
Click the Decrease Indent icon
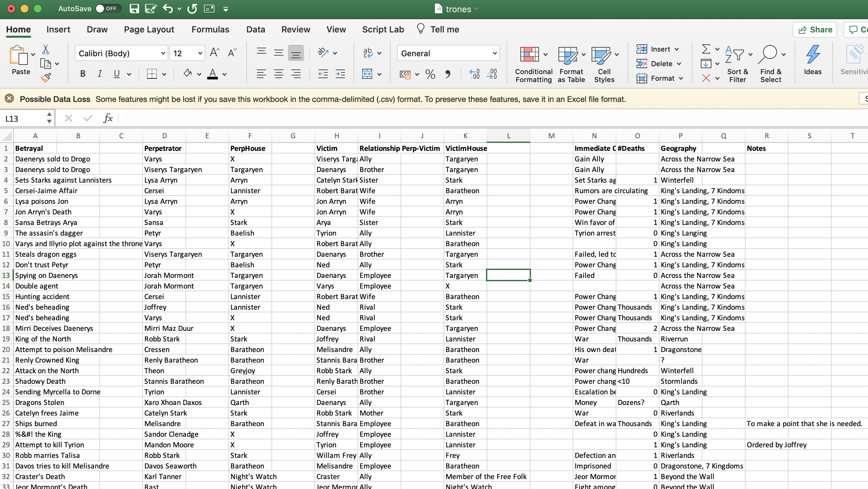point(323,74)
